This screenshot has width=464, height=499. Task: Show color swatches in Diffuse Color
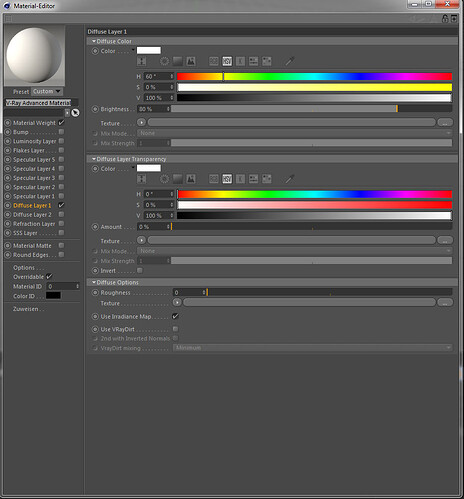(x=267, y=61)
